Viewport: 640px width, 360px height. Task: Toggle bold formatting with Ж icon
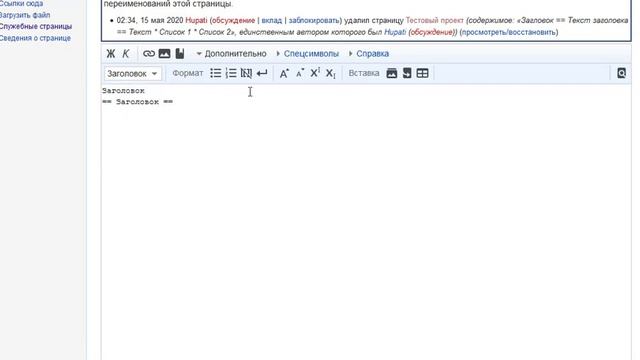(x=111, y=53)
